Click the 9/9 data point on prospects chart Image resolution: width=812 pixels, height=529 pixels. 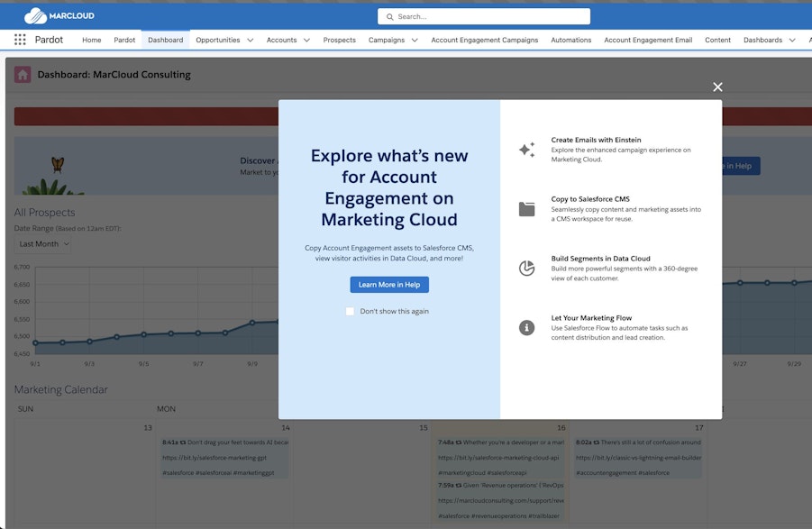pyautogui.click(x=252, y=323)
